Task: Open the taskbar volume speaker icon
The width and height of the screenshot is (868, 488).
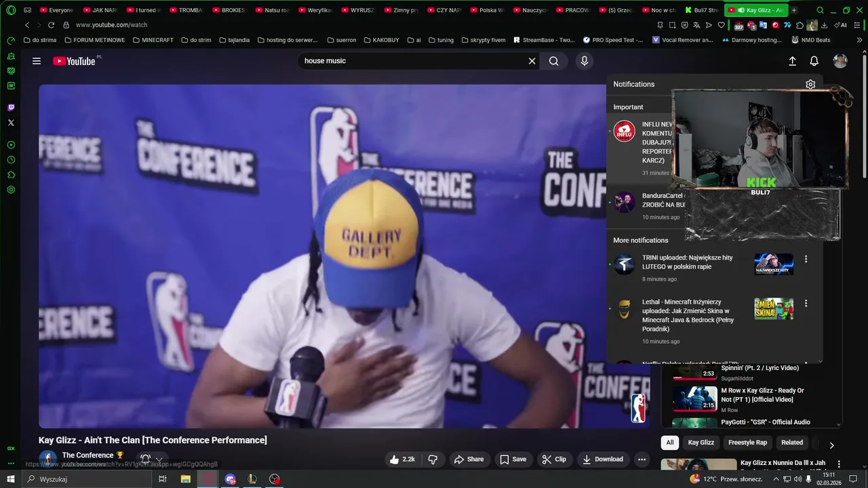Action: pyautogui.click(x=797, y=479)
